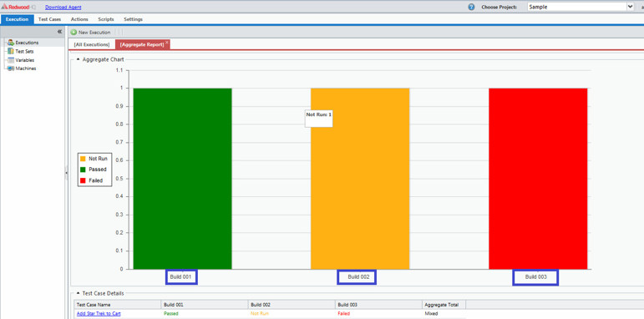Viewport: 644px width, 319px height.
Task: Click the Passed legend label
Action: (98, 170)
